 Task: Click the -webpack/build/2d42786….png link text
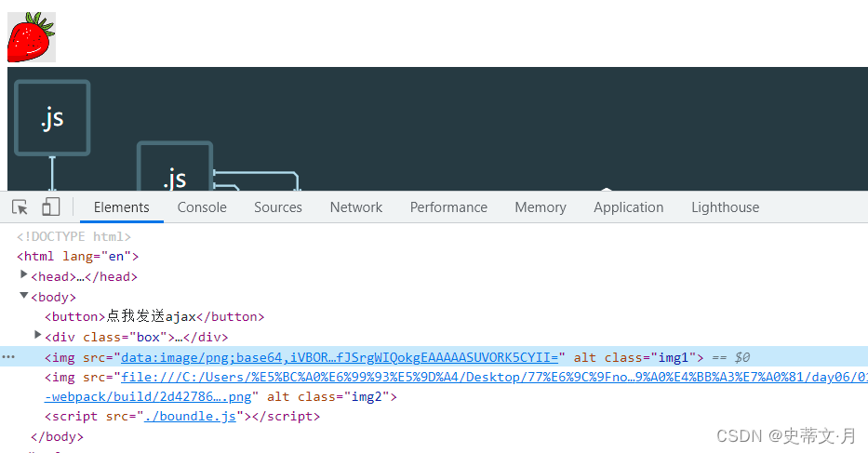148,397
